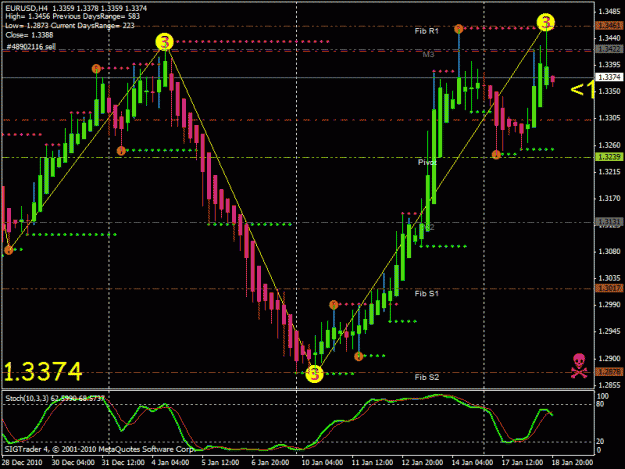Click the 1.2945 price axis label
Screen dimensions: 625x469
click(x=609, y=332)
